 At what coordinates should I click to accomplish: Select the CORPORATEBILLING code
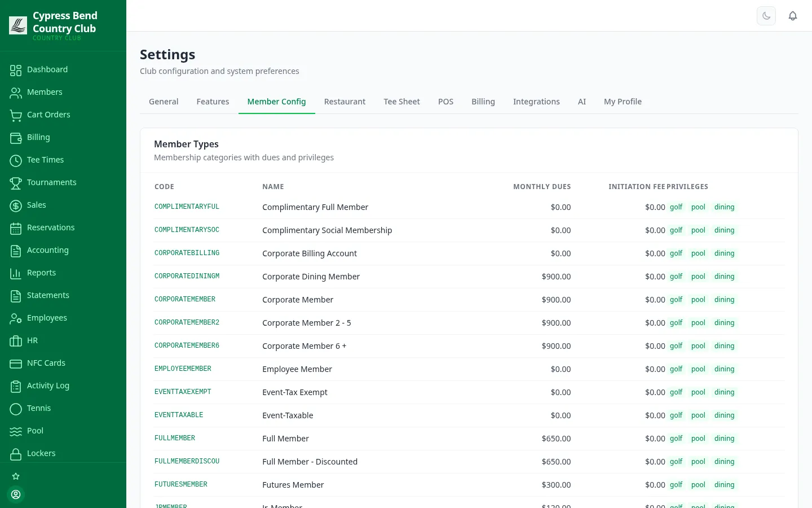coord(187,253)
